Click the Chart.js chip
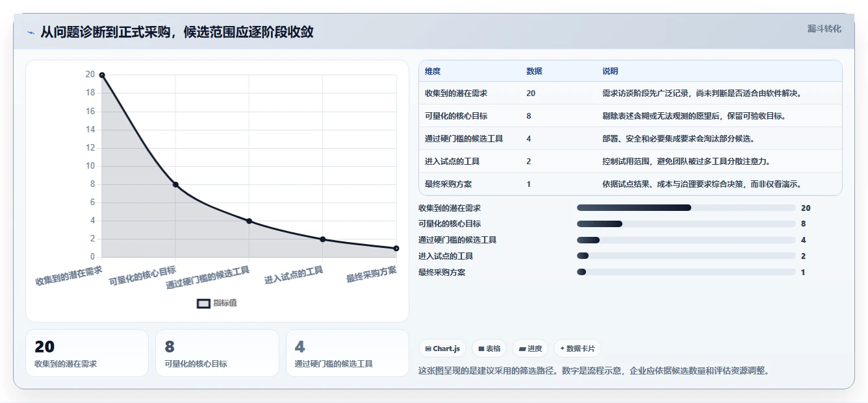Image resolution: width=868 pixels, height=403 pixels. [442, 348]
